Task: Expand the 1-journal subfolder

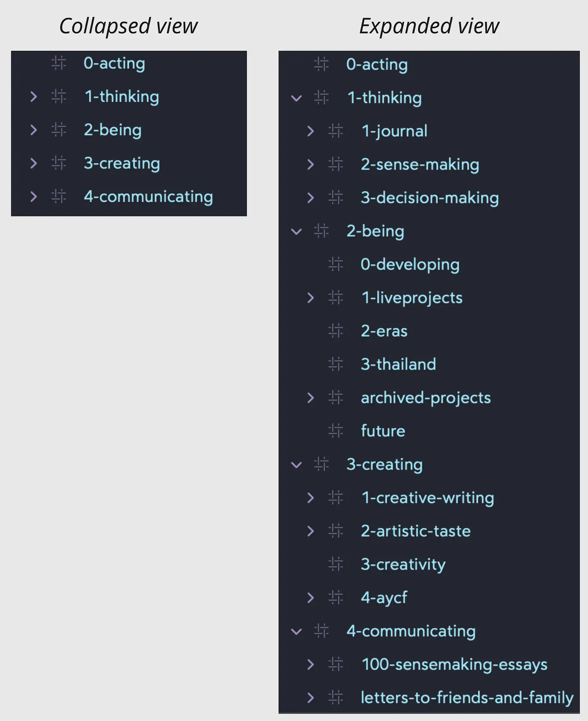Action: (x=310, y=131)
